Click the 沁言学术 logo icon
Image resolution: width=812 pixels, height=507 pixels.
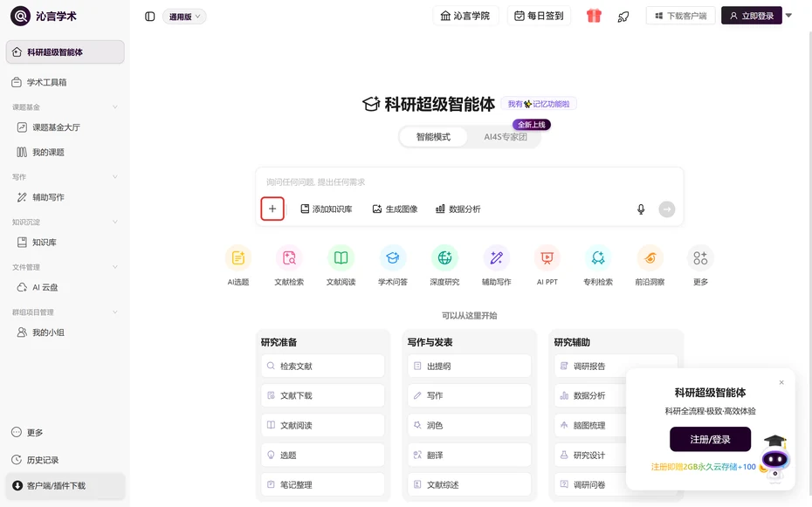[x=20, y=16]
